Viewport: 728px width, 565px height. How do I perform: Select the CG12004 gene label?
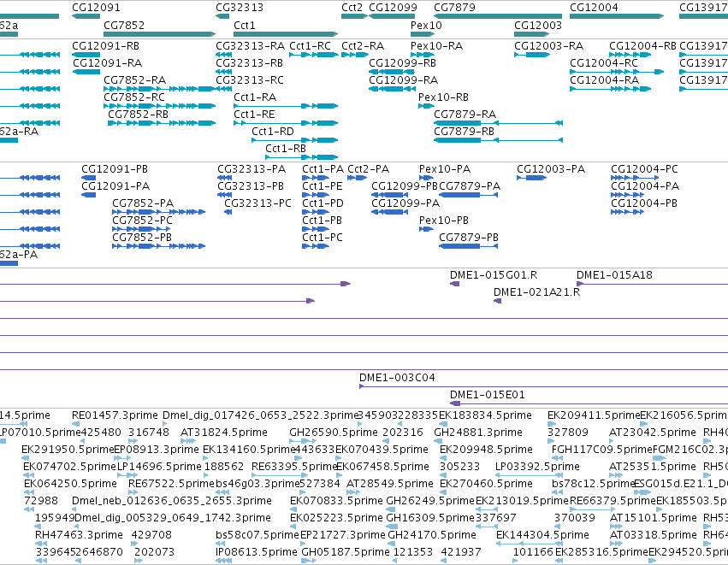pyautogui.click(x=594, y=8)
